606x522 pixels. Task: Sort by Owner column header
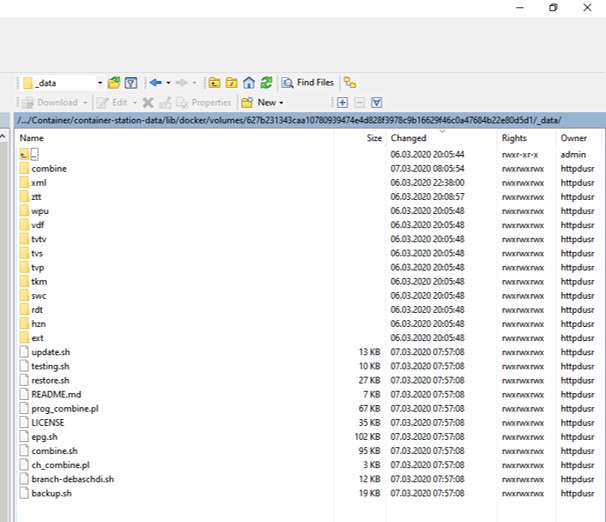[574, 138]
